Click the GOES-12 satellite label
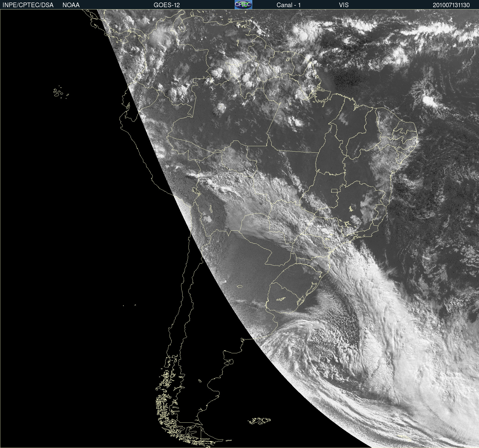The width and height of the screenshot is (479, 448). [167, 5]
